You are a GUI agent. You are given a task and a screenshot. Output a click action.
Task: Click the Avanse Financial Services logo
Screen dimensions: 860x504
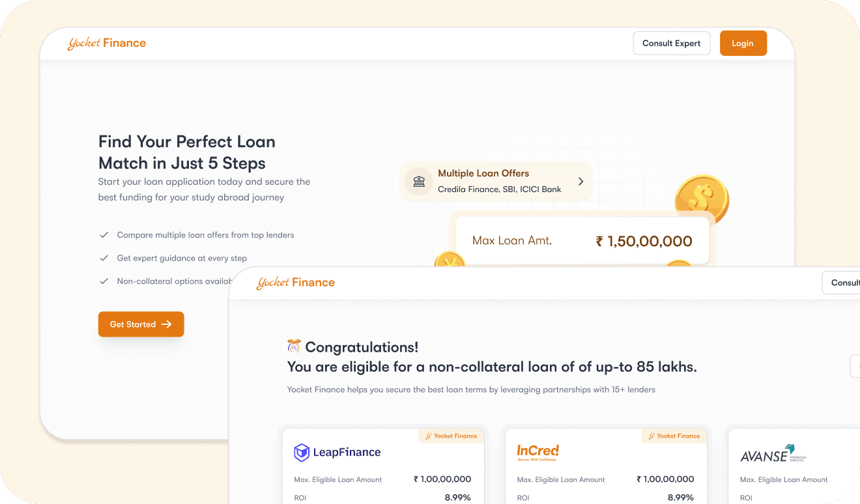click(774, 454)
